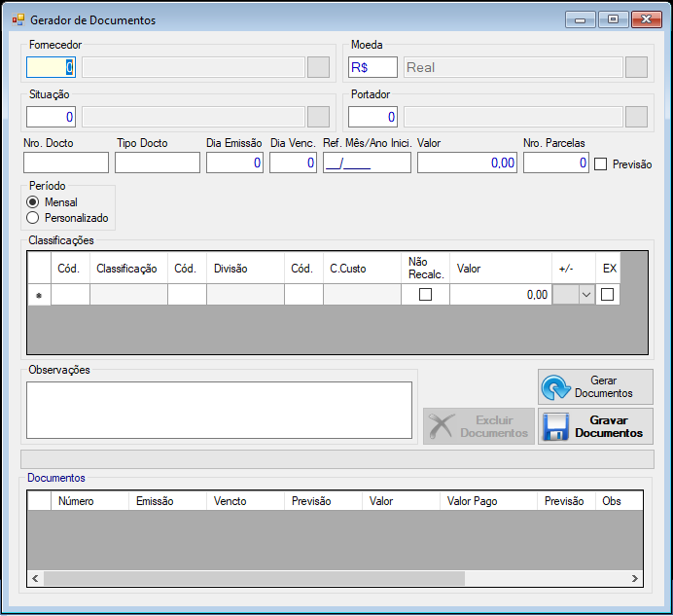This screenshot has height=616, width=673.
Task: Choose the Mensal radio button
Action: (x=33, y=201)
